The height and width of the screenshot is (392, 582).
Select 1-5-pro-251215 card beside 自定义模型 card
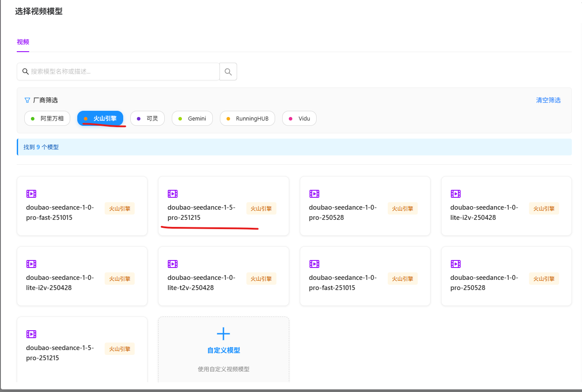(x=82, y=350)
